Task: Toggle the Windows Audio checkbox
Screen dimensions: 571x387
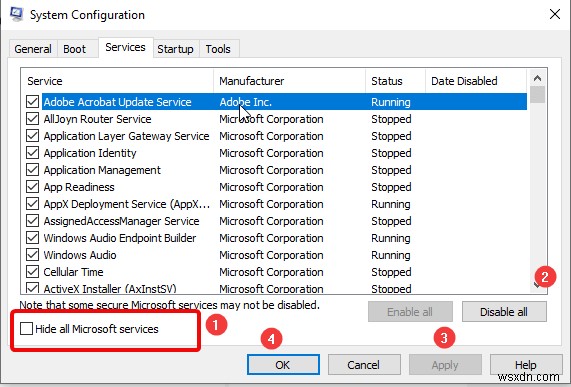Action: coord(32,255)
